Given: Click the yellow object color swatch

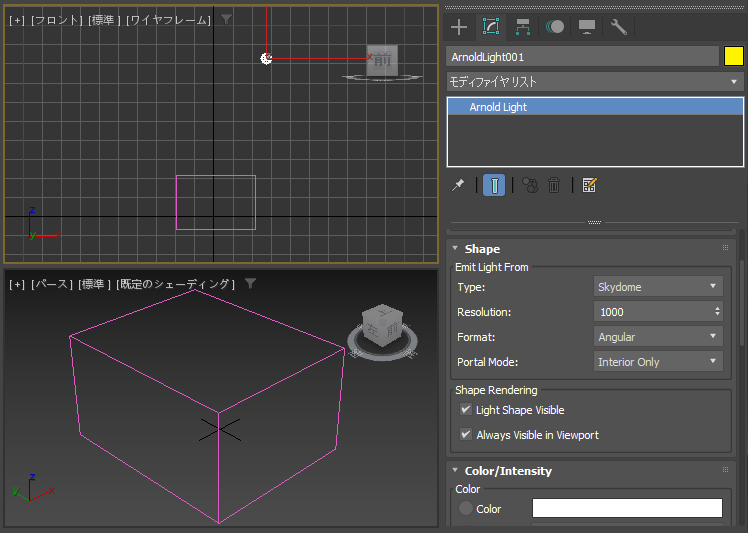Looking at the screenshot, I should [734, 57].
